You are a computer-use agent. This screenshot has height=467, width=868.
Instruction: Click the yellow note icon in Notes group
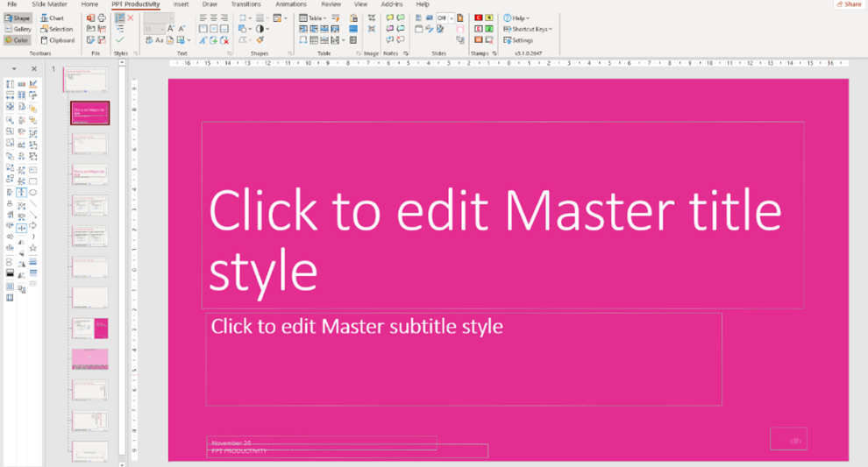coord(389,18)
